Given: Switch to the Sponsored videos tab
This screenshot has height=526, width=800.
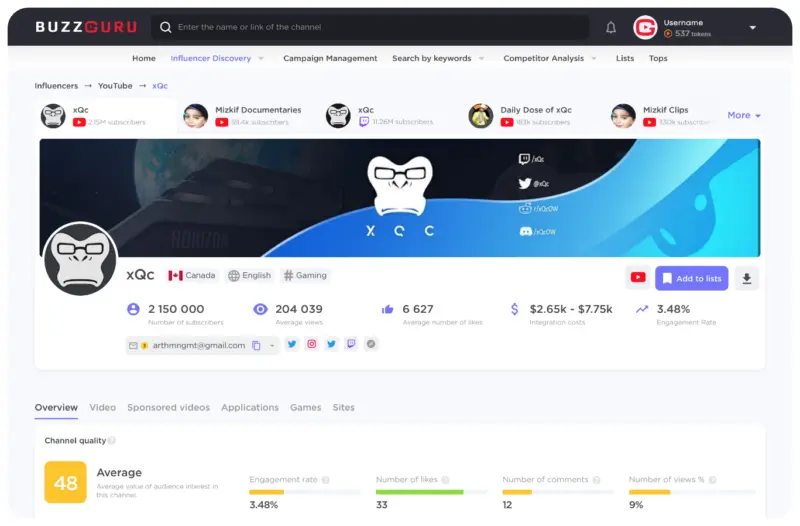Looking at the screenshot, I should click(168, 407).
